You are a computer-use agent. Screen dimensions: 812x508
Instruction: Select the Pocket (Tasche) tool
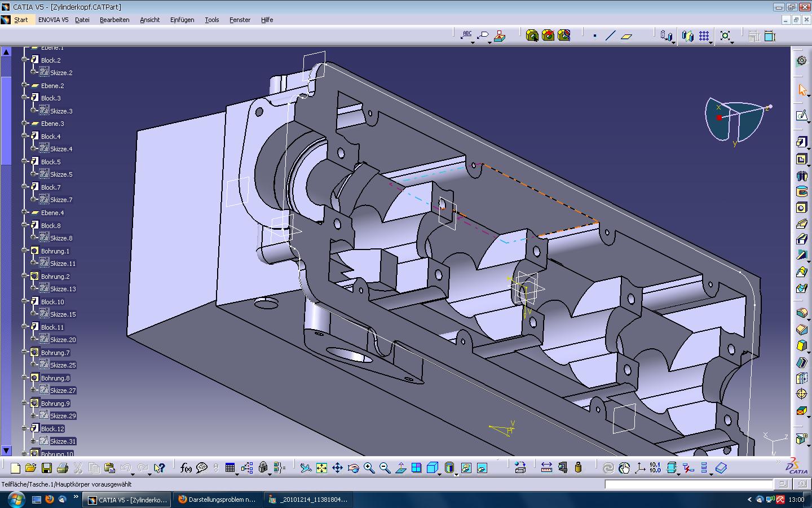pos(801,160)
